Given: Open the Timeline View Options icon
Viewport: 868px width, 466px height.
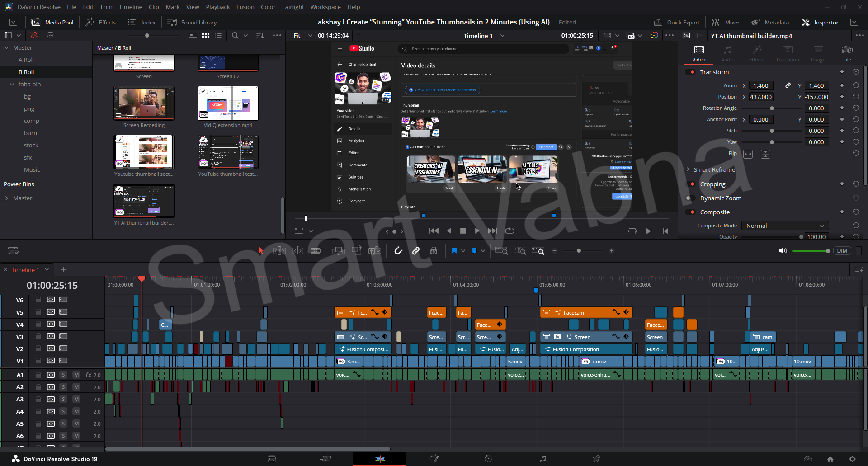Looking at the screenshot, I should coord(14,251).
